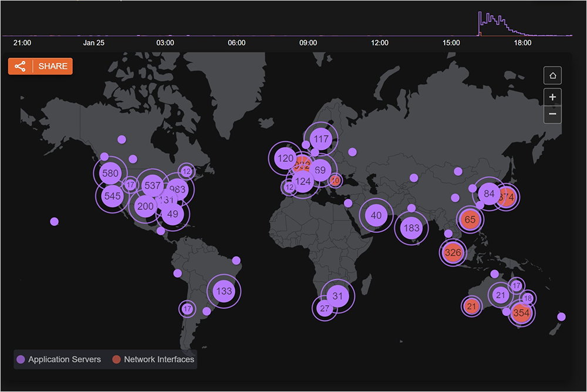The height and width of the screenshot is (392, 587).
Task: Select the red 10 cluster in southeastern Europe
Action: click(335, 181)
